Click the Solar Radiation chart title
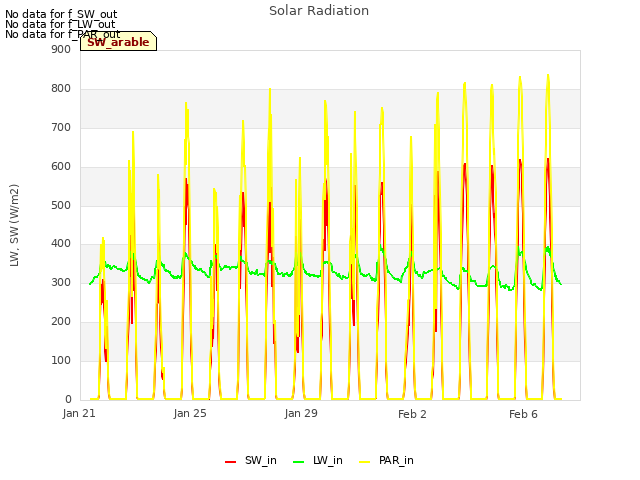The height and width of the screenshot is (480, 640). pyautogui.click(x=319, y=11)
